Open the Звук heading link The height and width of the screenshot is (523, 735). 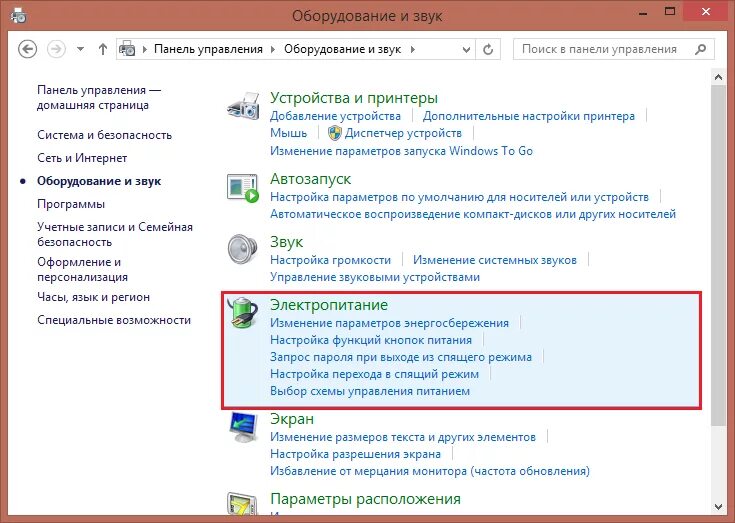[287, 242]
